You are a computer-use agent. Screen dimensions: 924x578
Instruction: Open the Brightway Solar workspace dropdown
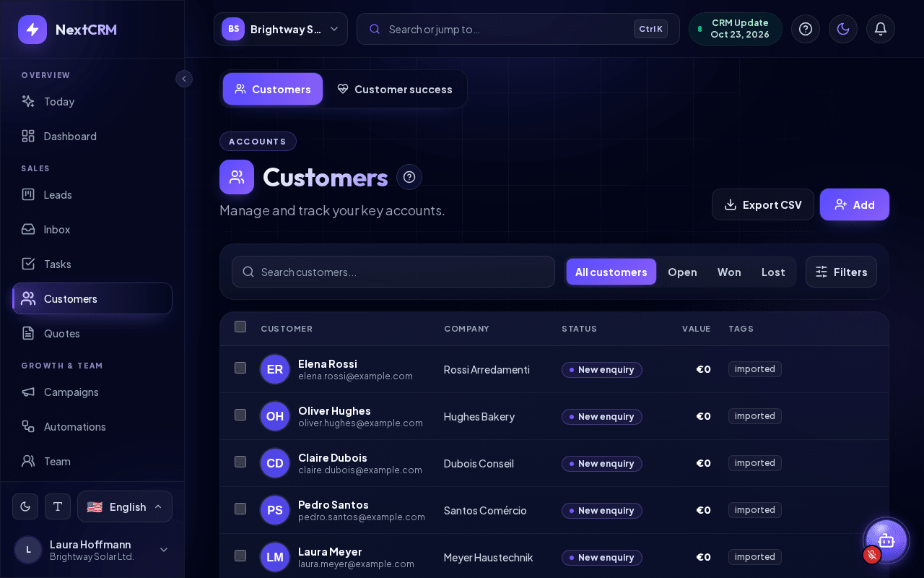pos(281,29)
